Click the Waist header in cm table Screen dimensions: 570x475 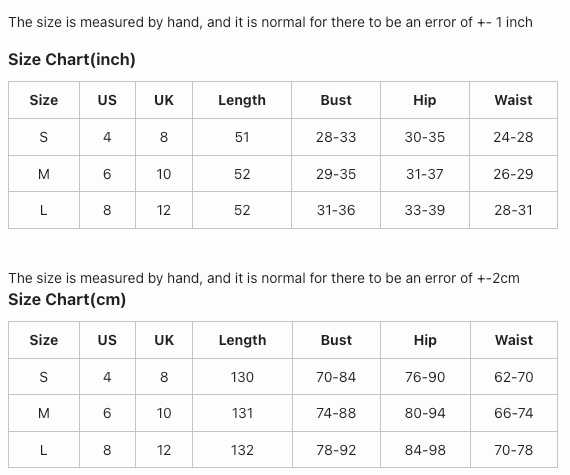coord(514,340)
